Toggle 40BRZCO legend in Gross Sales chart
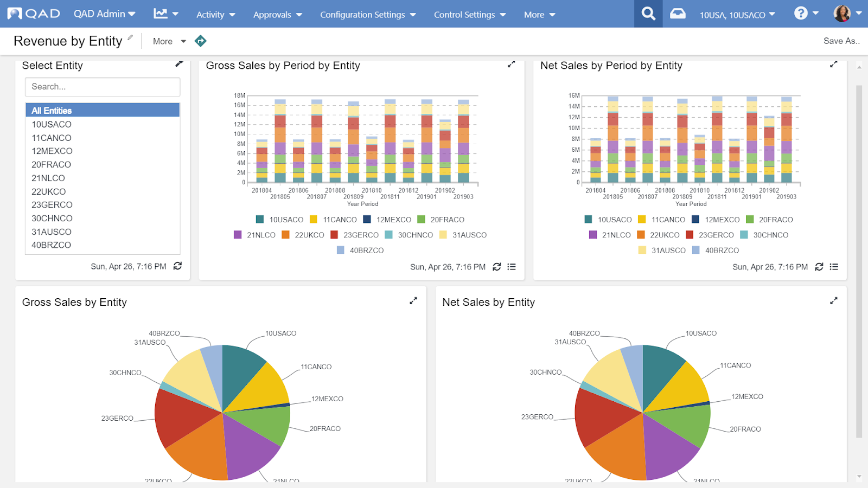Viewport: 868px width, 488px height. [360, 251]
